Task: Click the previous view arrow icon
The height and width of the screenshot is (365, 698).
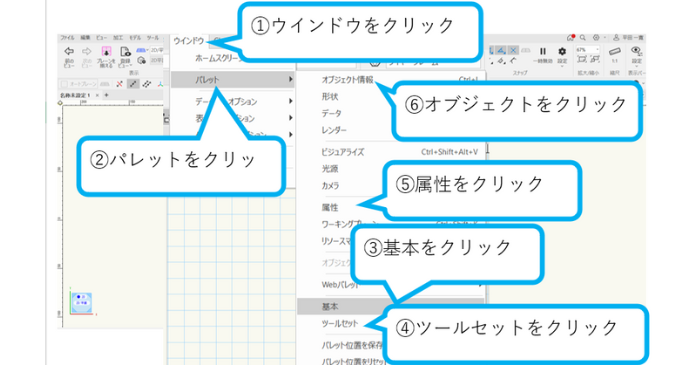Action: click(69, 52)
